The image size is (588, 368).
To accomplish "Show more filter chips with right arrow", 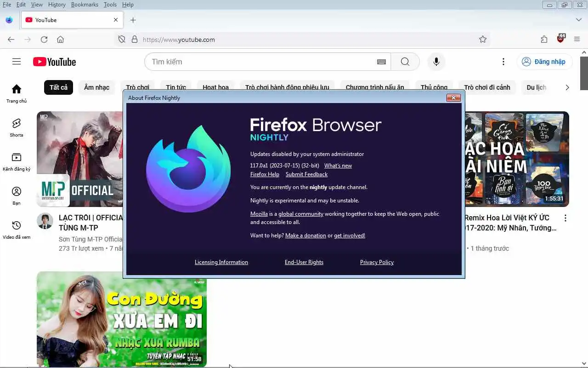I will pos(567,87).
